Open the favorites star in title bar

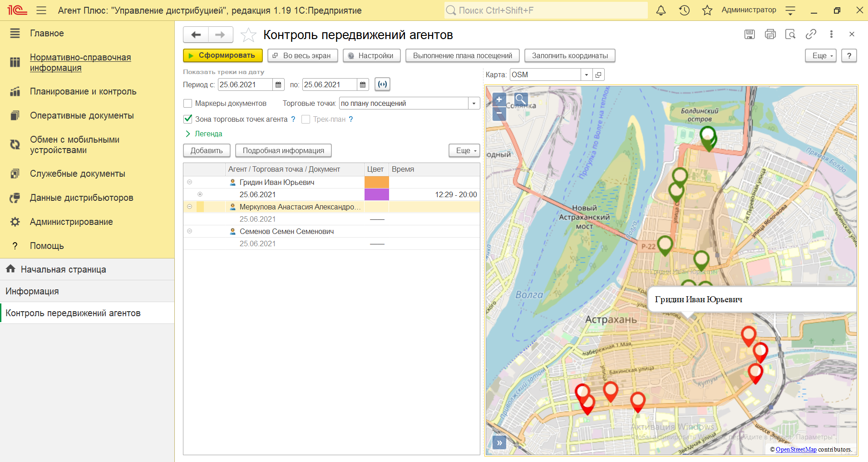pyautogui.click(x=707, y=10)
